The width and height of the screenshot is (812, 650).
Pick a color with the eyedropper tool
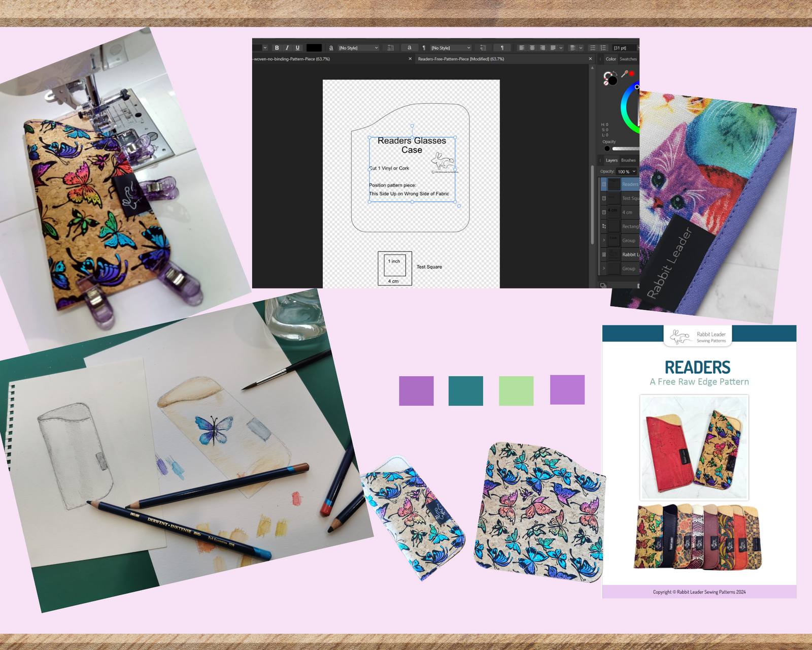[624, 74]
